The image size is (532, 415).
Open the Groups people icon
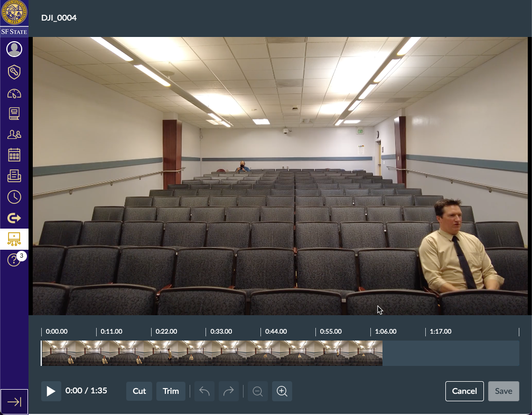click(14, 134)
